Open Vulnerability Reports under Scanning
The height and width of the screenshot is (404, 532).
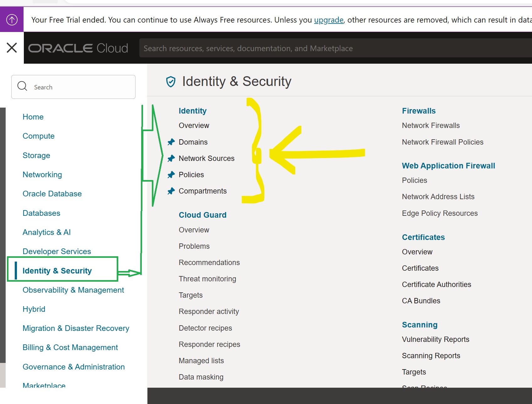click(x=435, y=339)
